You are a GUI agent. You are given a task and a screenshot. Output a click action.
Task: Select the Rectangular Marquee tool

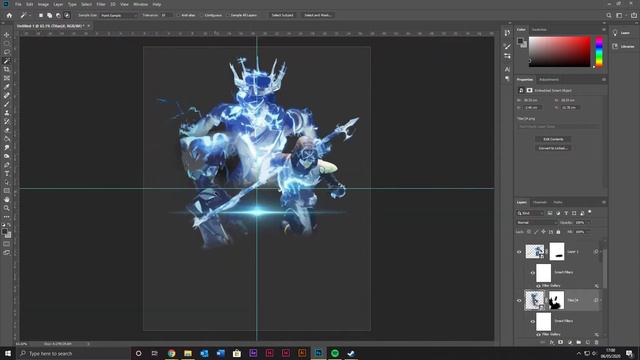tap(7, 44)
